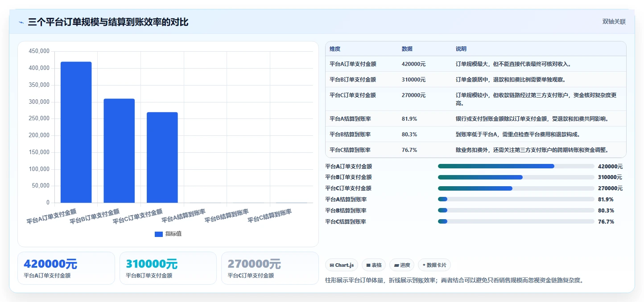Click the description starting 订单金额居中

coord(511,80)
